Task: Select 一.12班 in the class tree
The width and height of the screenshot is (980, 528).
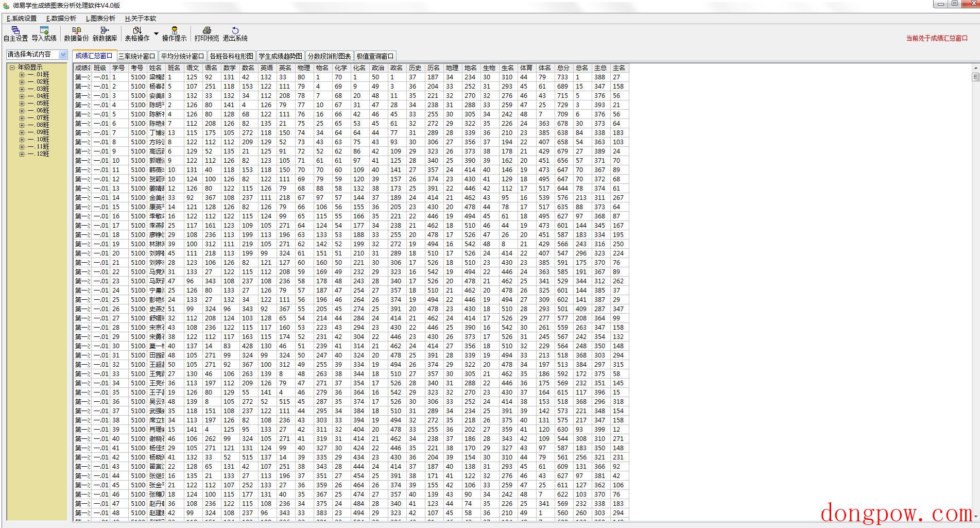Action: tap(39, 154)
